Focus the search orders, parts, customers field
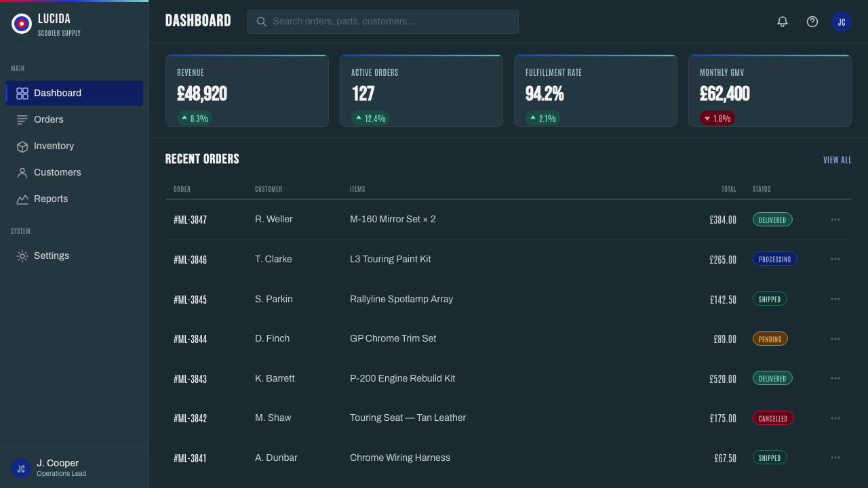Screen dimensions: 868x488 383,22
